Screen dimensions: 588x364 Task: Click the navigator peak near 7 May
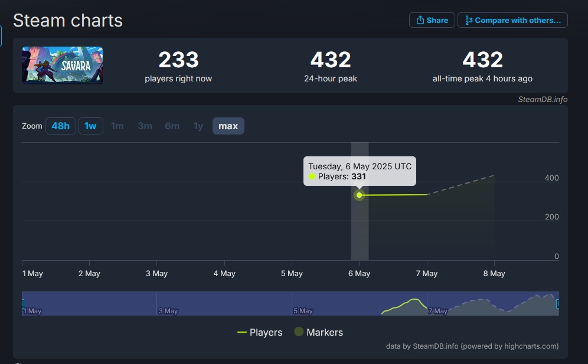414,299
